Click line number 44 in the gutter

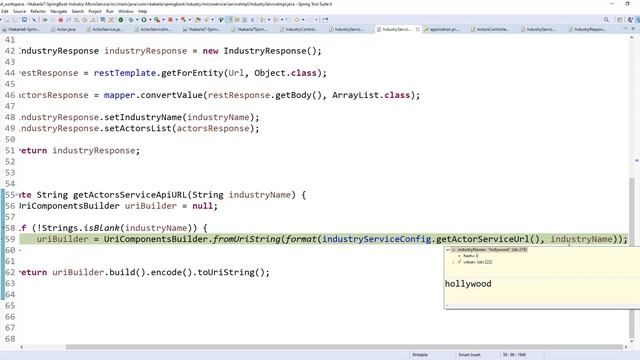pyautogui.click(x=10, y=73)
